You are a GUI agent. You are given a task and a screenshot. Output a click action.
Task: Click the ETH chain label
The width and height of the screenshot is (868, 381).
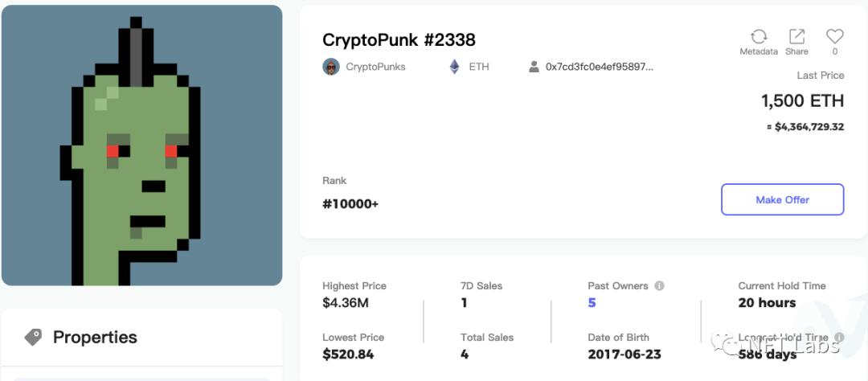coord(479,67)
